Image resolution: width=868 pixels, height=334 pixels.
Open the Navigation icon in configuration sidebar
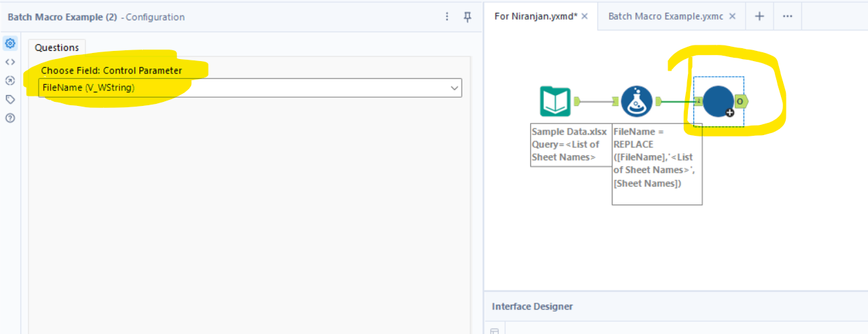10,80
